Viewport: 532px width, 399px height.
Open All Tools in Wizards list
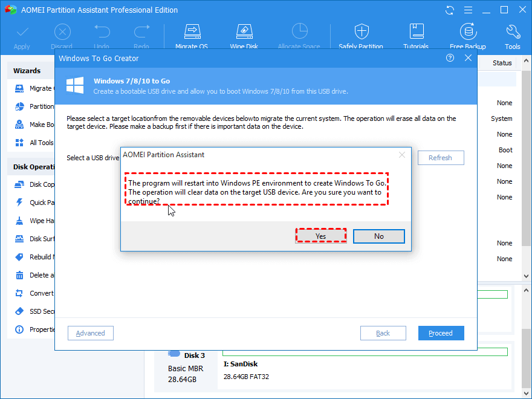click(x=34, y=143)
